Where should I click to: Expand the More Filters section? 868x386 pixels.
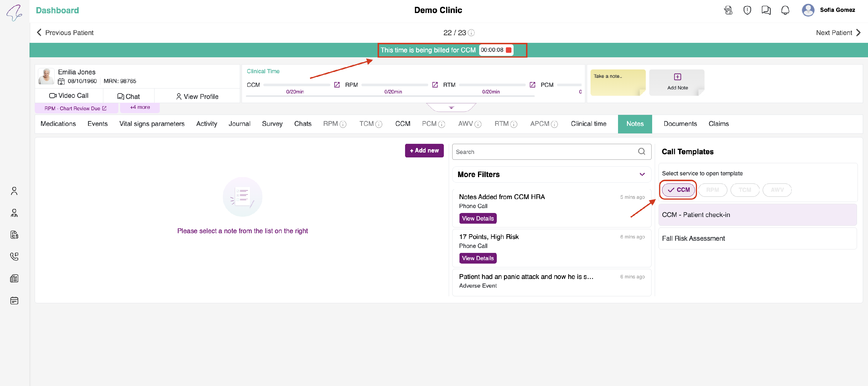(641, 174)
